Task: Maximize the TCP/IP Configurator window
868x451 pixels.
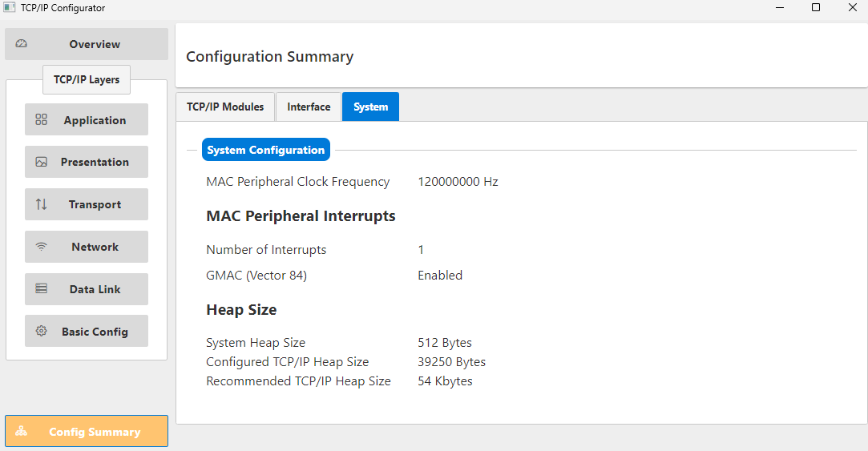Action: click(x=816, y=8)
